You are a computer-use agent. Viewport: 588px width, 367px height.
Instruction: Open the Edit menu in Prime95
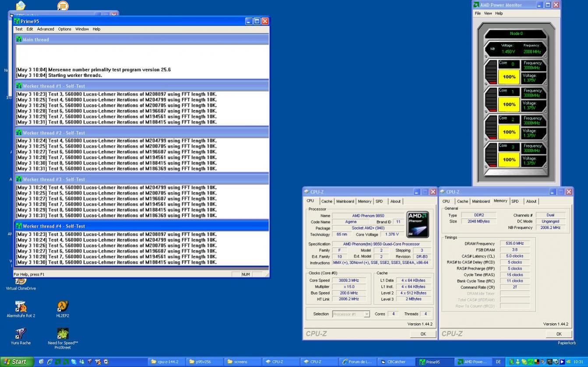[x=30, y=29]
